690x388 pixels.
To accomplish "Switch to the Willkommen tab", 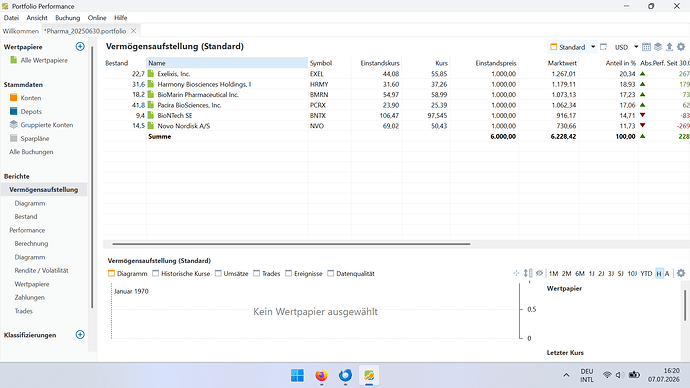I will coord(21,31).
